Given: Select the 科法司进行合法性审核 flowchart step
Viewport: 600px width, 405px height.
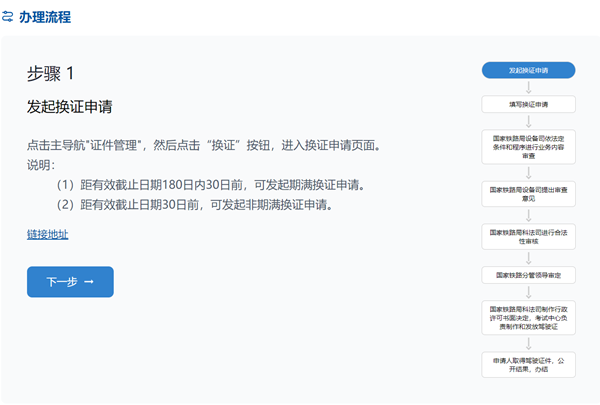Looking at the screenshot, I should [x=528, y=236].
